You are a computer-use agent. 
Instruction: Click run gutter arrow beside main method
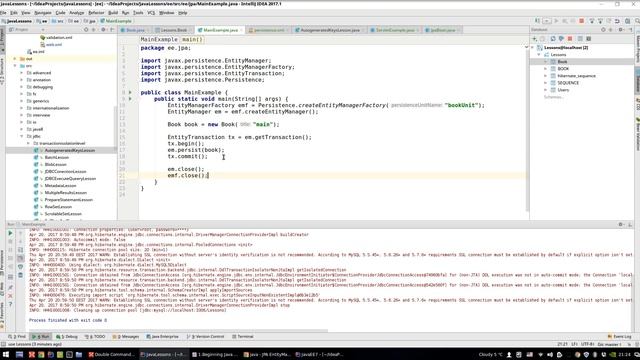130,99
